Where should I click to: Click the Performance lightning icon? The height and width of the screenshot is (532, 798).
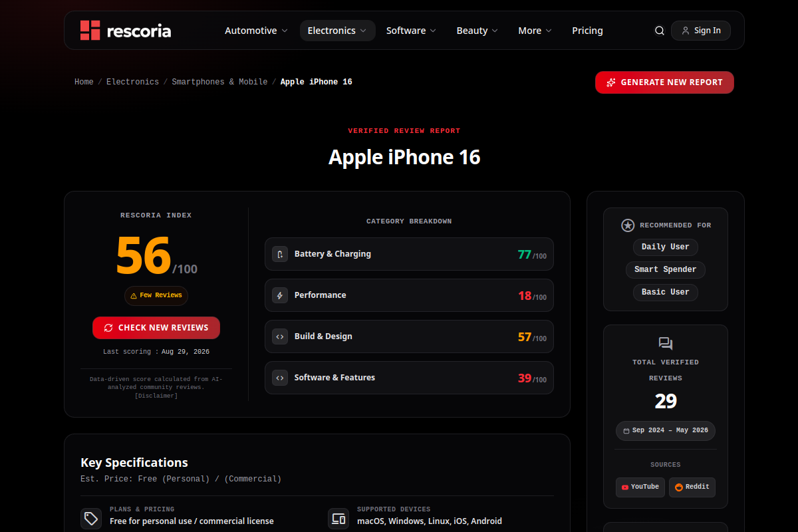coord(280,295)
